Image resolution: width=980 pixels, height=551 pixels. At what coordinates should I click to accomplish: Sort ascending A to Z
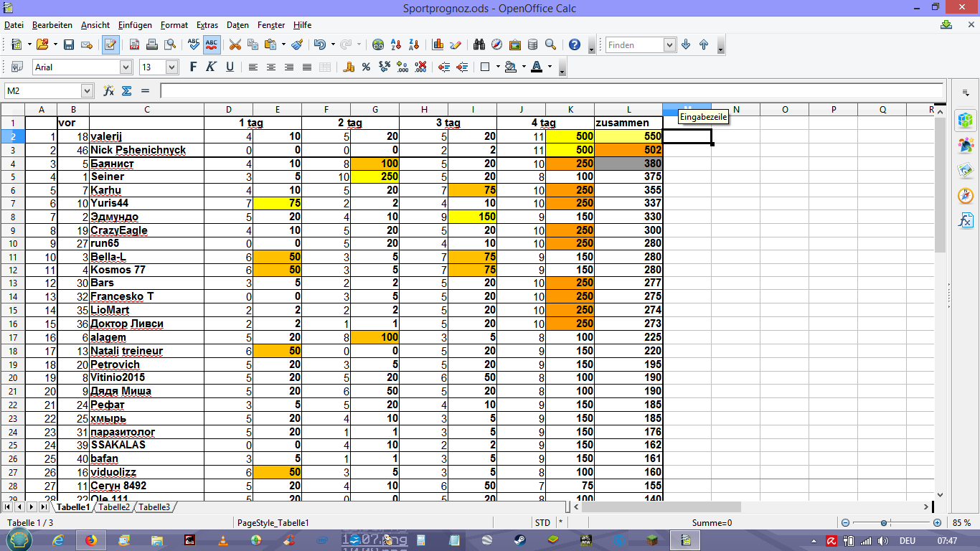click(396, 44)
